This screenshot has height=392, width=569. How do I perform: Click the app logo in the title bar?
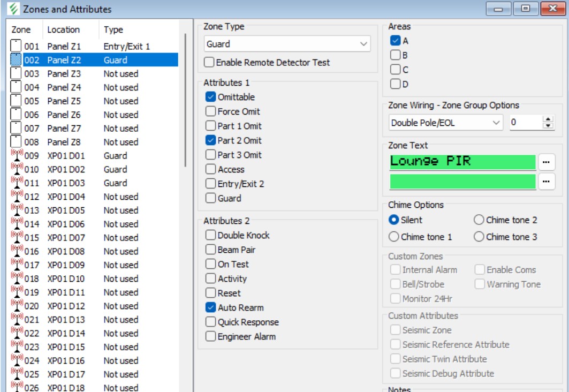[x=13, y=9]
